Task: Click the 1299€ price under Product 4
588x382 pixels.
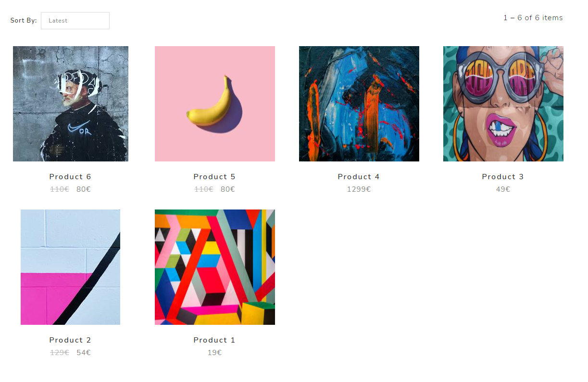Action: point(359,189)
